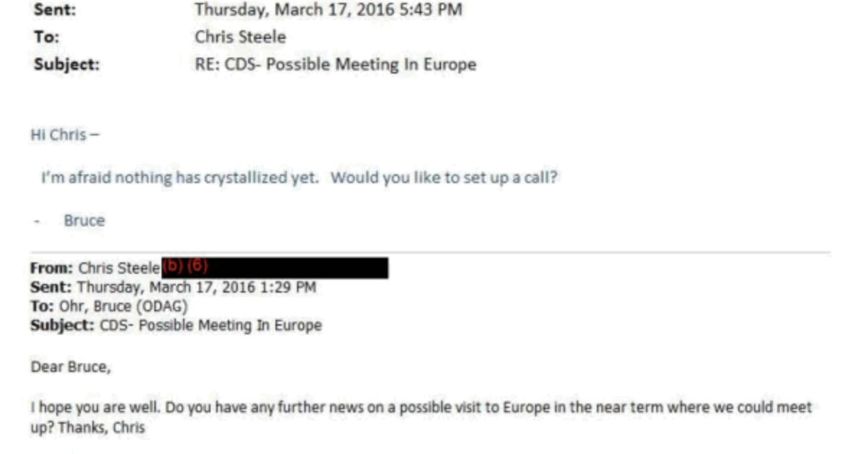Click the red '(b) (6)' redaction marker
Viewport: 868px width, 454px height.
[x=185, y=266]
